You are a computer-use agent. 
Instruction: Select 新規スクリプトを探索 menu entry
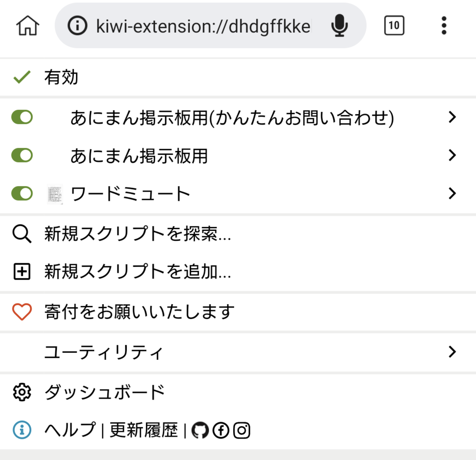(x=138, y=234)
